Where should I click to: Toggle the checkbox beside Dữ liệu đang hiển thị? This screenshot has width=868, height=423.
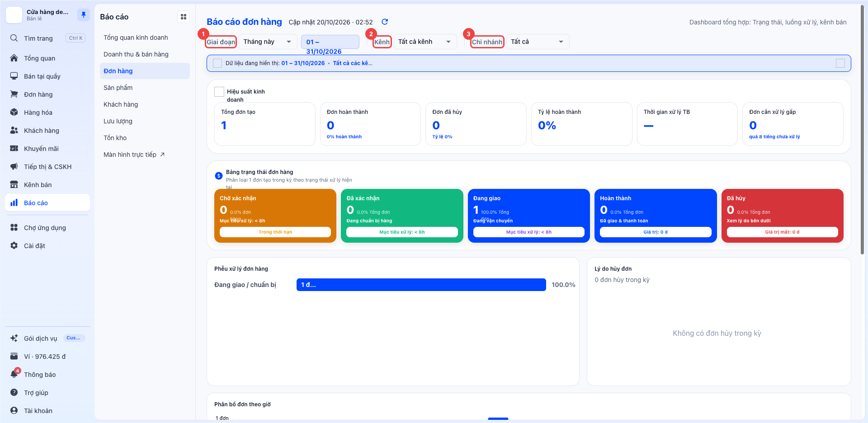tap(217, 63)
